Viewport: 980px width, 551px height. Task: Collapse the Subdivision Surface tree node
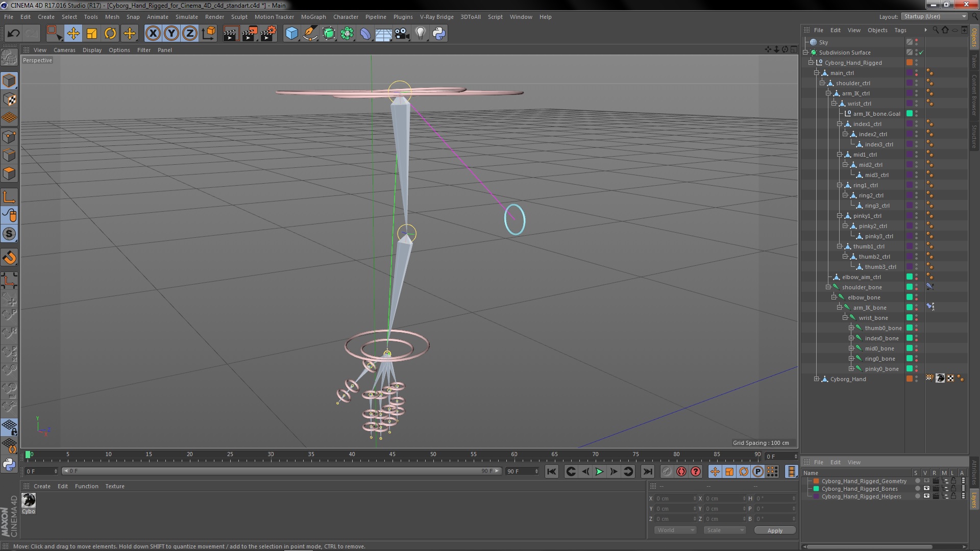click(805, 53)
